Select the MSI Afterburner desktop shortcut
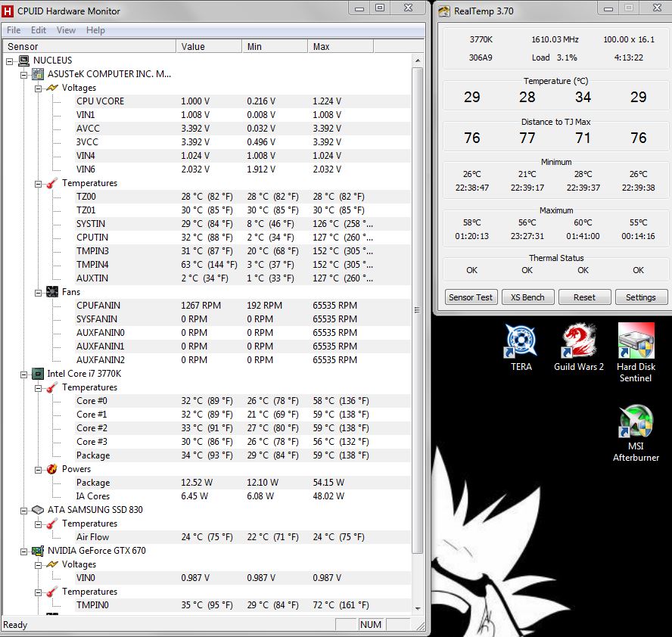 pos(636,433)
